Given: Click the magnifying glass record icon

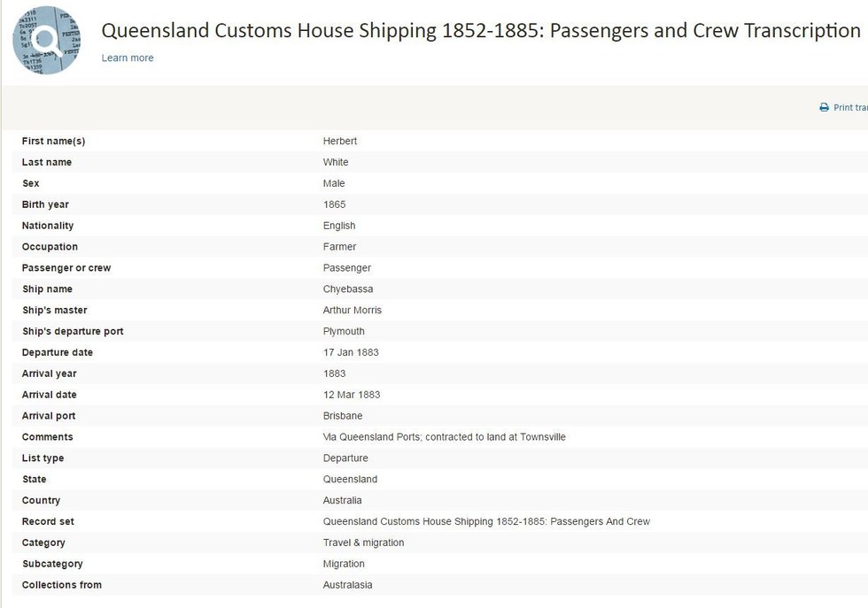Looking at the screenshot, I should click(46, 40).
